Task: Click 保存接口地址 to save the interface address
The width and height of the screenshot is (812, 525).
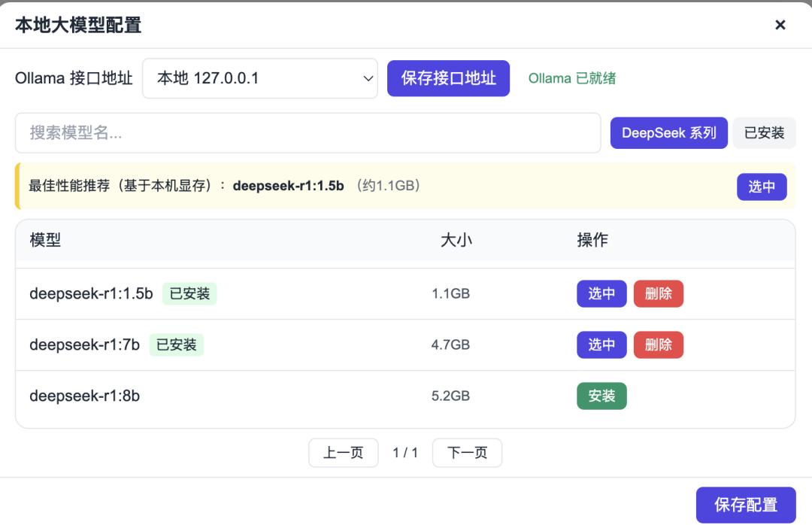Action: [448, 77]
